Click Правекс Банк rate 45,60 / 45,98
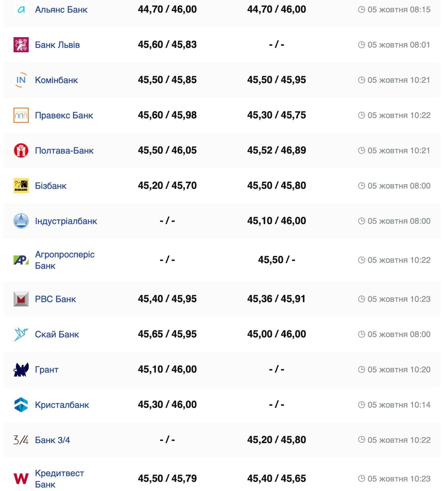This screenshot has width=448, height=491. pos(167,115)
